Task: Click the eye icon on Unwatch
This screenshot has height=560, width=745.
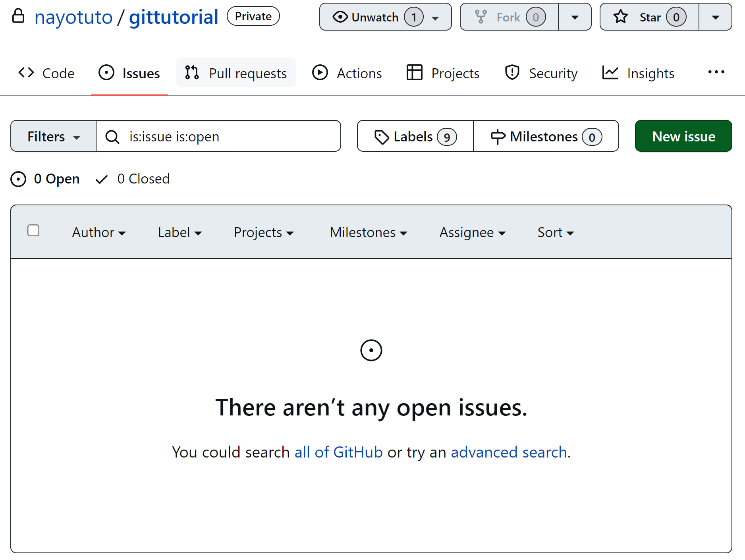Action: pyautogui.click(x=340, y=17)
